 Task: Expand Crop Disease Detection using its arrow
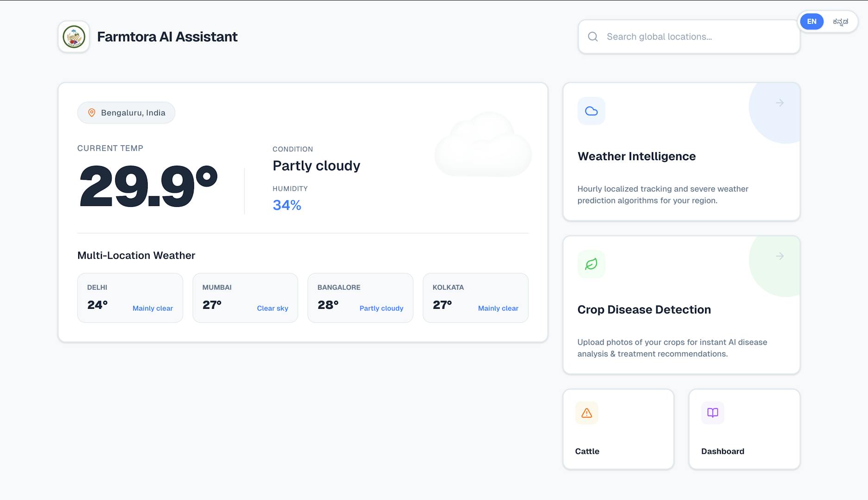click(x=780, y=256)
